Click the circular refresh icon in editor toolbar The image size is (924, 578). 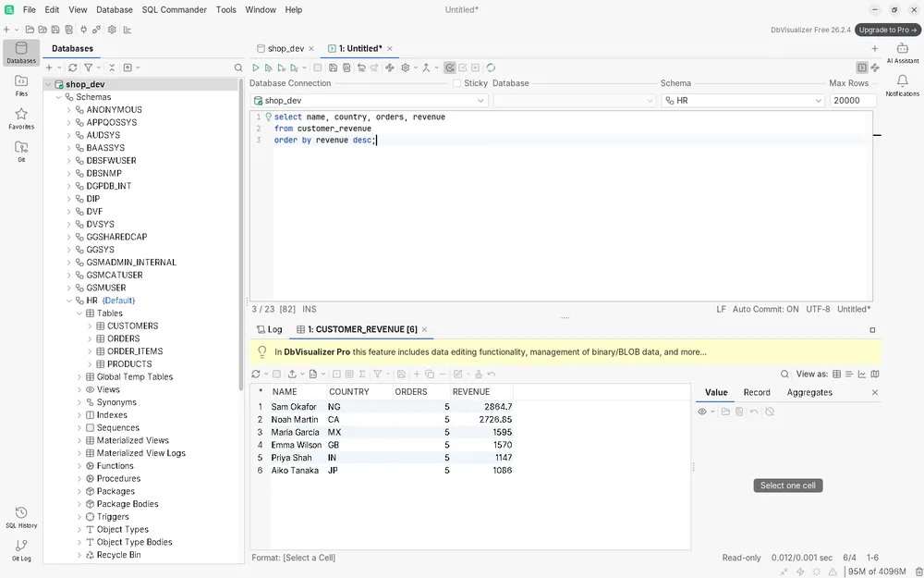(491, 68)
